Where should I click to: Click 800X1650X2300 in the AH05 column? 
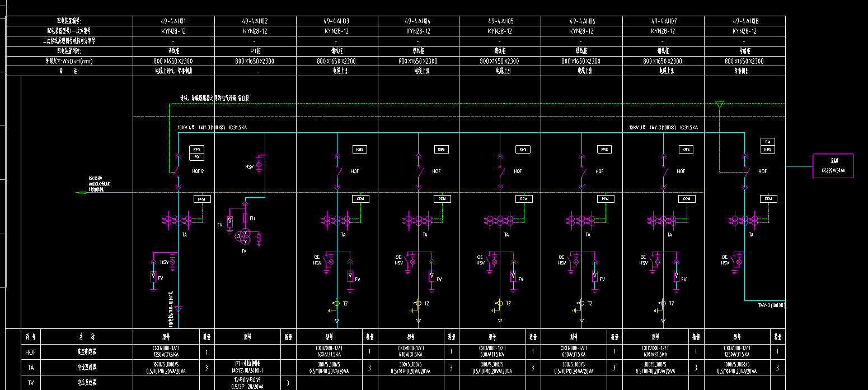500,61
